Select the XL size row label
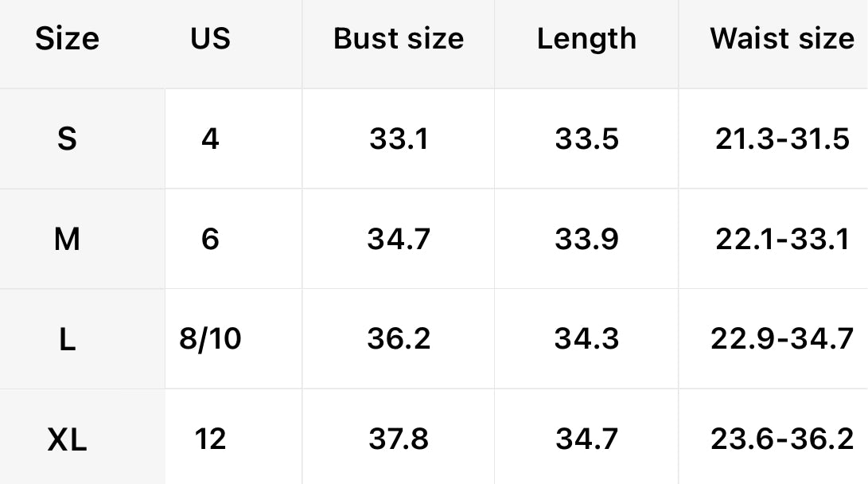This screenshot has width=868, height=484. click(67, 439)
